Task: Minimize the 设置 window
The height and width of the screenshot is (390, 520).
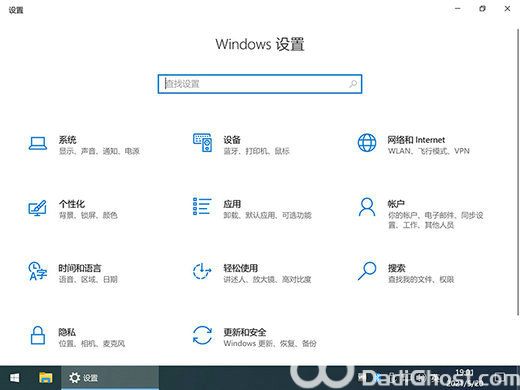Action: point(458,9)
